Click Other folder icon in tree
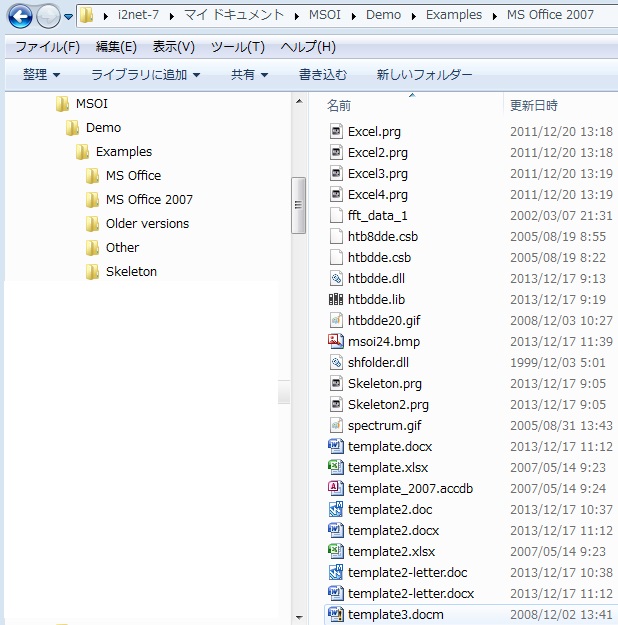The height and width of the screenshot is (625, 618). pos(93,248)
